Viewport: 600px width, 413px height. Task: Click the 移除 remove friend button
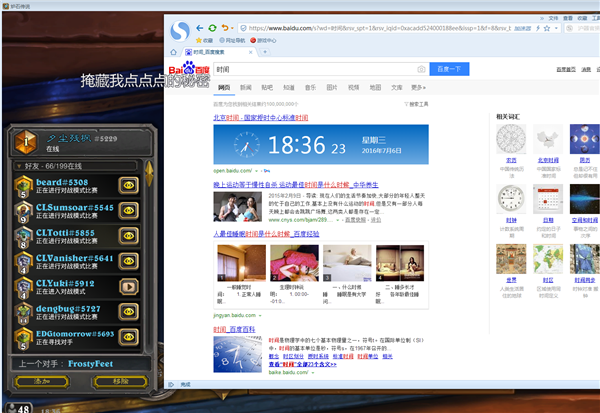(120, 381)
